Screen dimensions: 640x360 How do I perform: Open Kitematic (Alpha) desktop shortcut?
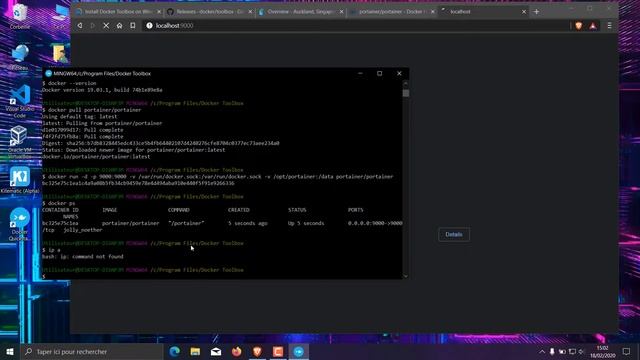[20, 180]
